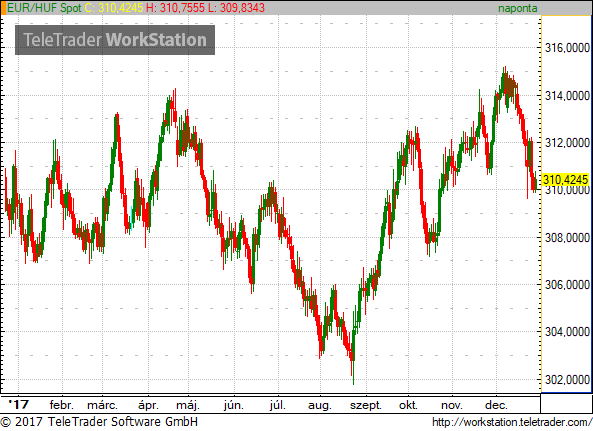
Task: Click the orange marker beside EUR/HUF Spot
Action: pyautogui.click(x=3, y=8)
